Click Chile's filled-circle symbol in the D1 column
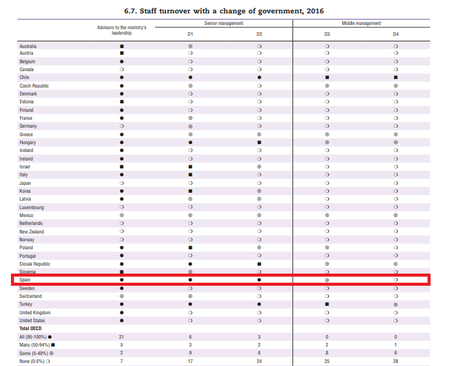This screenshot has width=450, height=366. coord(190,77)
